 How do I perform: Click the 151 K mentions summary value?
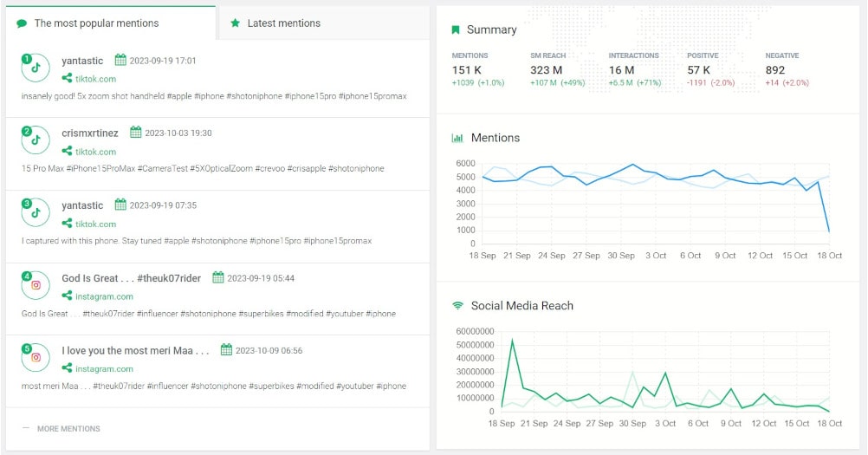click(467, 70)
